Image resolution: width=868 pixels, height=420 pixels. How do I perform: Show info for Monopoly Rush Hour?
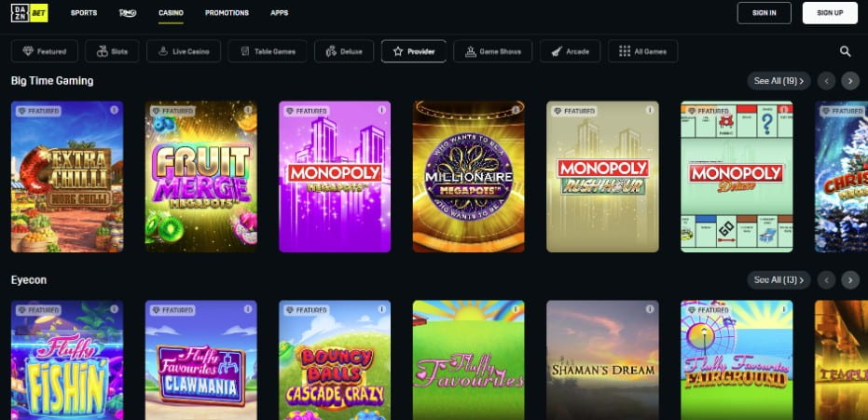point(650,110)
